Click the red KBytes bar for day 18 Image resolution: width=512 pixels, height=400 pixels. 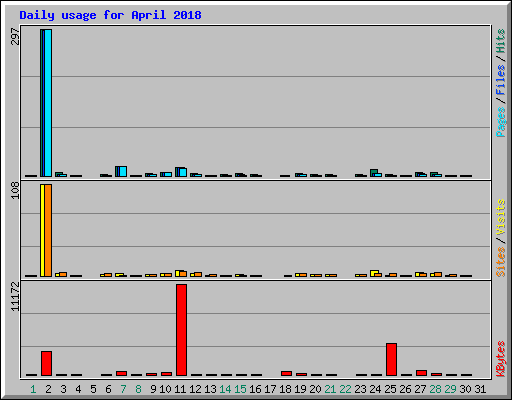click(x=286, y=373)
